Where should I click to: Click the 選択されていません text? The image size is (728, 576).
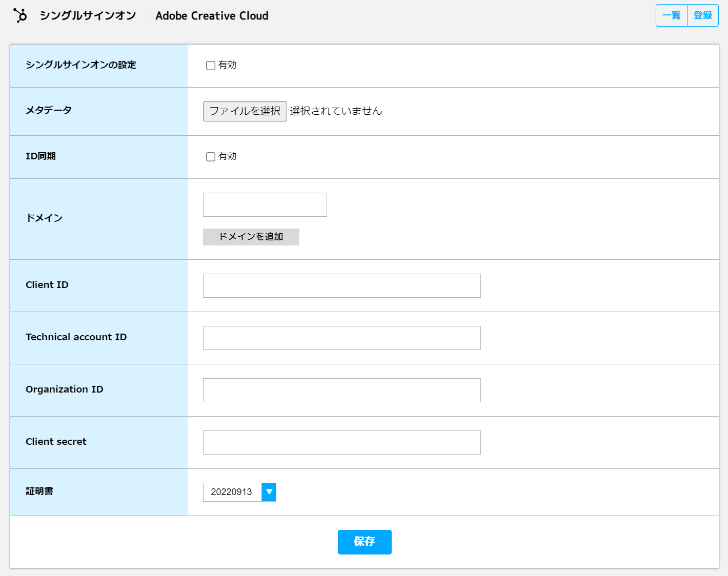coord(336,111)
